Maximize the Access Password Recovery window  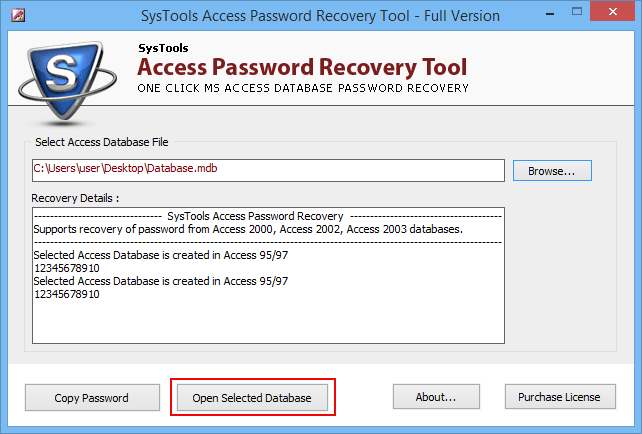click(x=577, y=12)
